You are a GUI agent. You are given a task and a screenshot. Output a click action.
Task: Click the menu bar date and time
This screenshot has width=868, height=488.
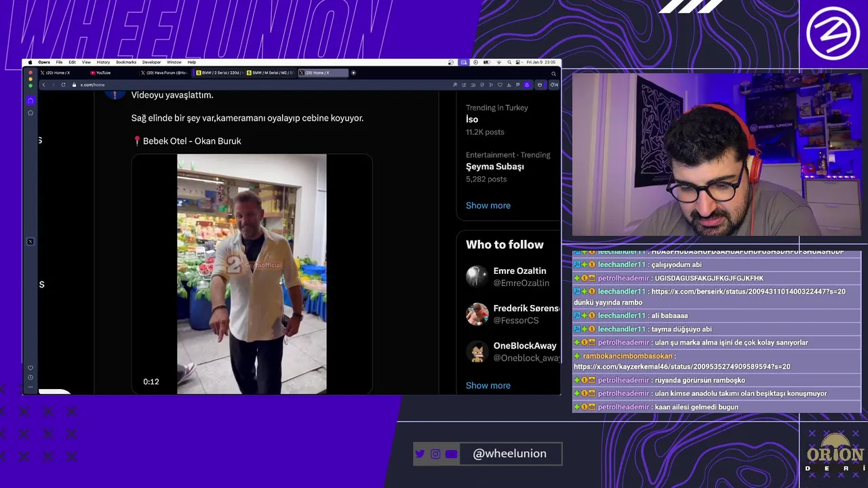point(541,62)
